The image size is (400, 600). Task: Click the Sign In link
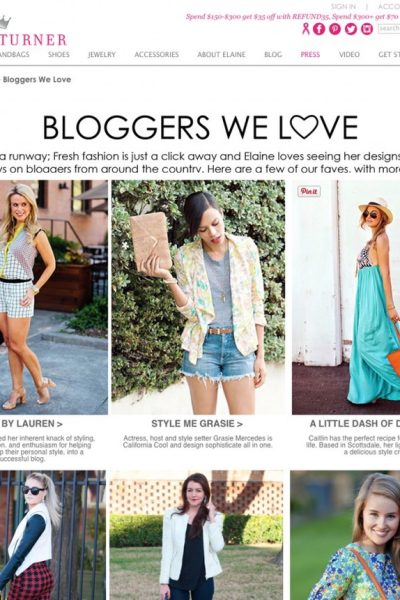(x=343, y=7)
